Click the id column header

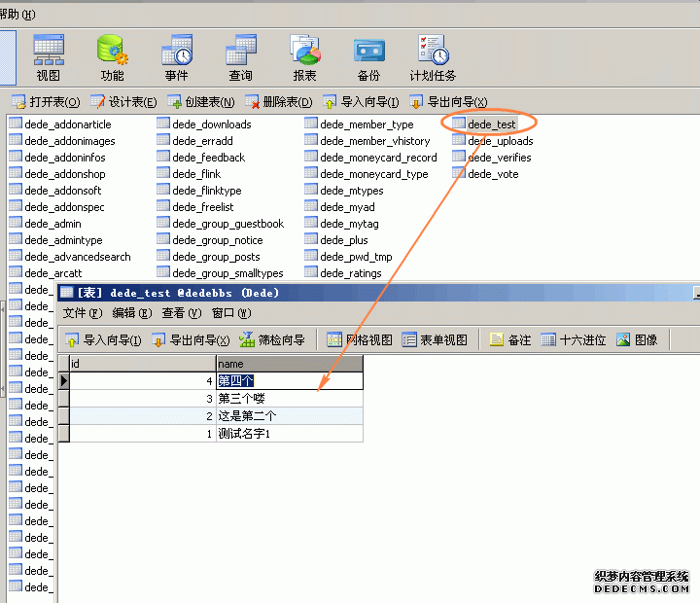(x=143, y=364)
